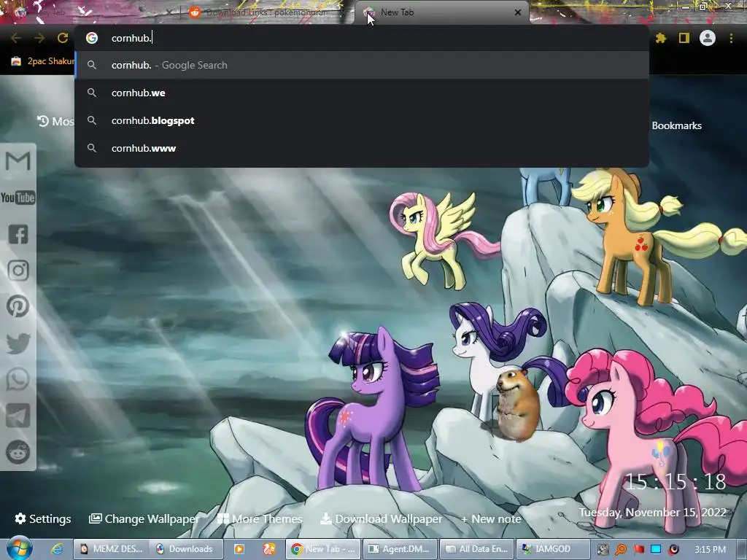This screenshot has width=747, height=560.
Task: Choose the cornhub.blogspot suggestion
Action: click(x=362, y=120)
